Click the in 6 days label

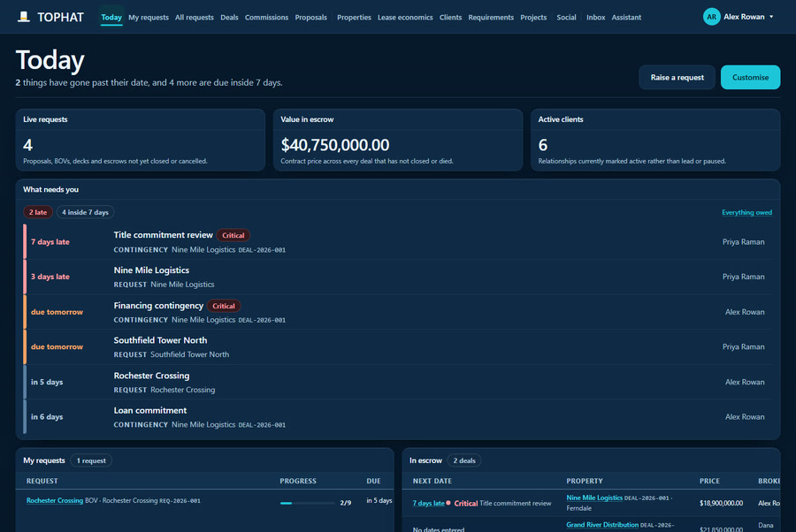coord(47,417)
